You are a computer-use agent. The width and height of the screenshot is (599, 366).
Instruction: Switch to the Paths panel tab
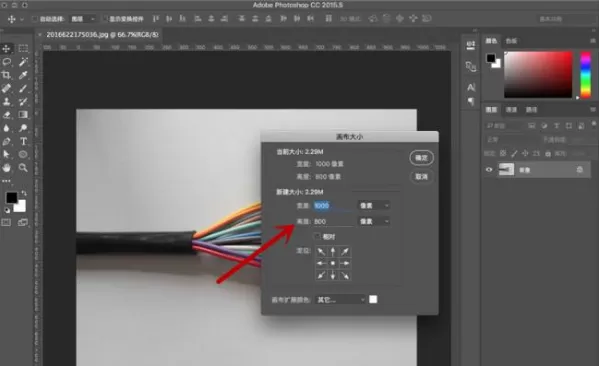pos(531,110)
